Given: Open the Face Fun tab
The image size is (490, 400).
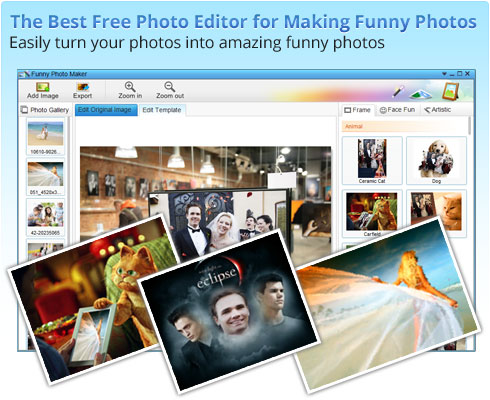Looking at the screenshot, I should click(x=397, y=110).
